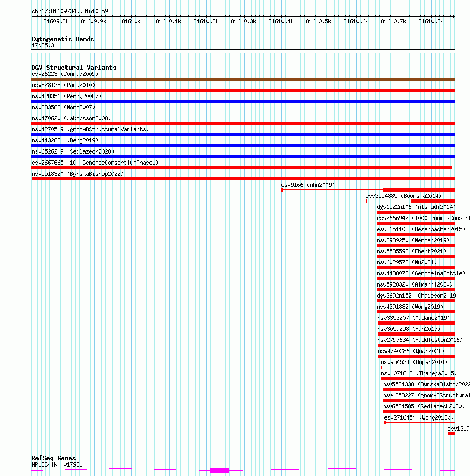Click the Cytogenetic Bands track heading

(63, 39)
